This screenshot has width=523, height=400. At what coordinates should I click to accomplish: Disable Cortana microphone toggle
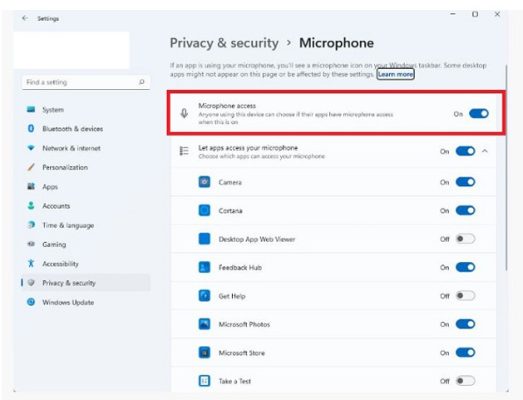[x=465, y=211]
